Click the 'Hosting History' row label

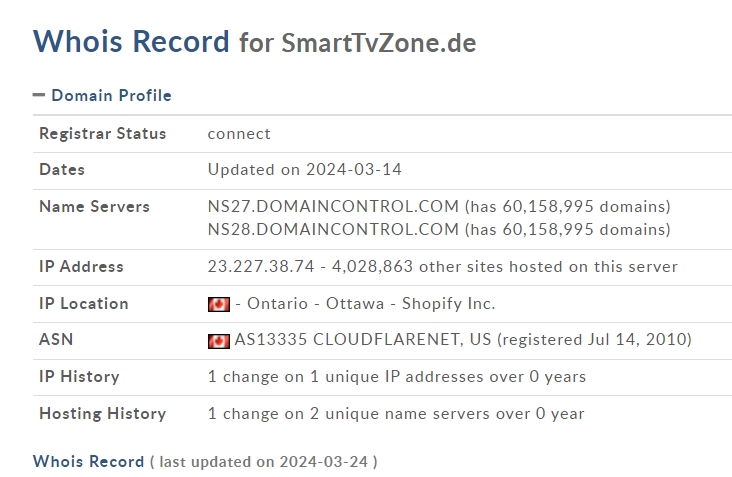(103, 414)
